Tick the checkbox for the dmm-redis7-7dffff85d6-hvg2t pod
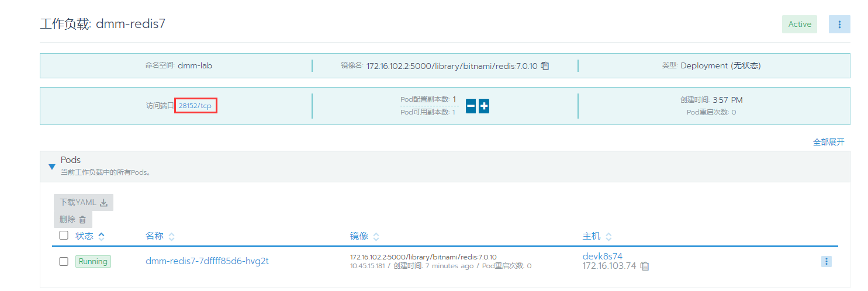 [64, 261]
